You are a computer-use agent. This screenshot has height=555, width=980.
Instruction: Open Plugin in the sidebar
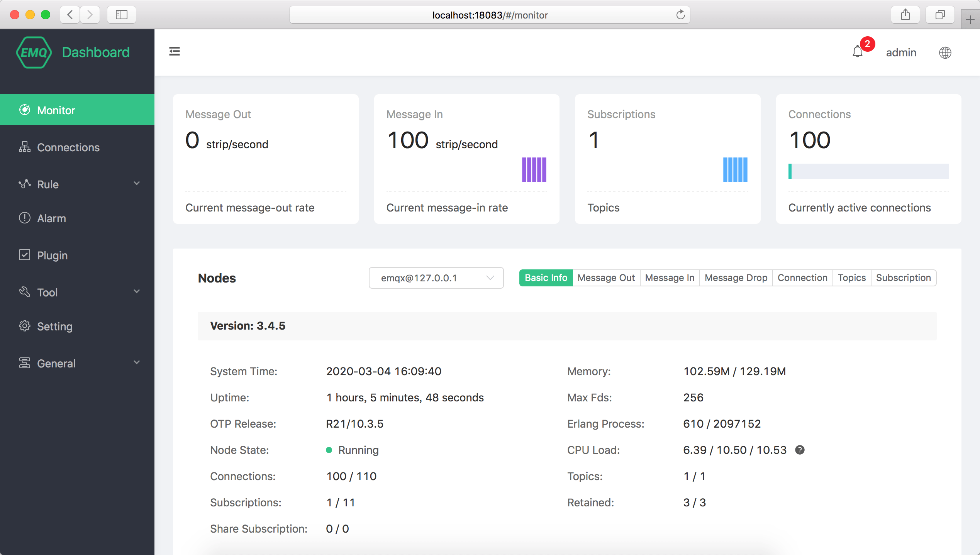tap(52, 256)
